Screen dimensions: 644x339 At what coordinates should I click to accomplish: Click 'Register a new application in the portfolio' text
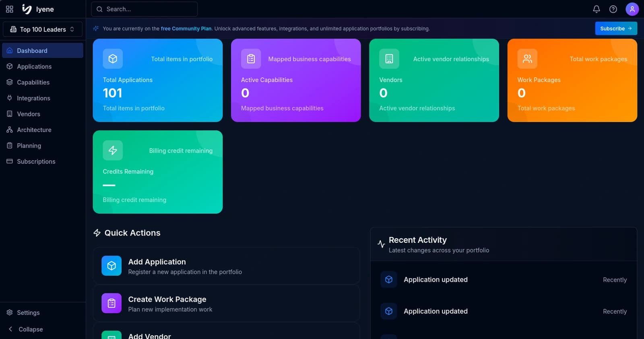click(x=185, y=272)
